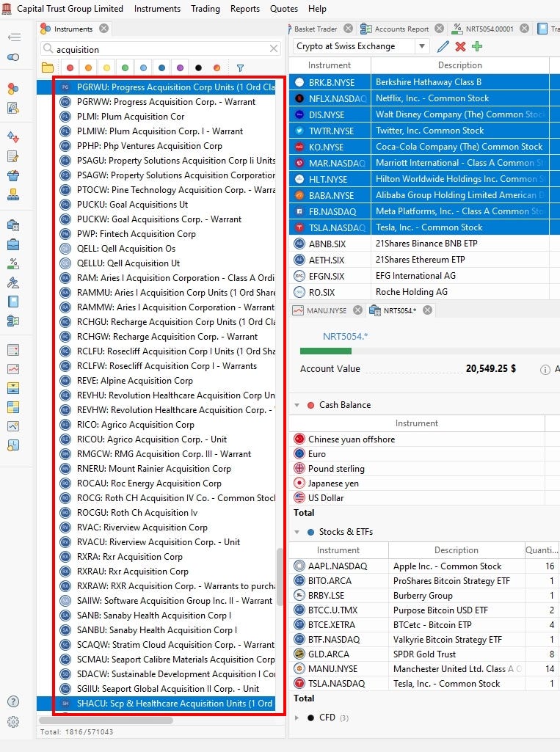Click the Description column header in watchlist
This screenshot has width=560, height=752.
(x=459, y=65)
